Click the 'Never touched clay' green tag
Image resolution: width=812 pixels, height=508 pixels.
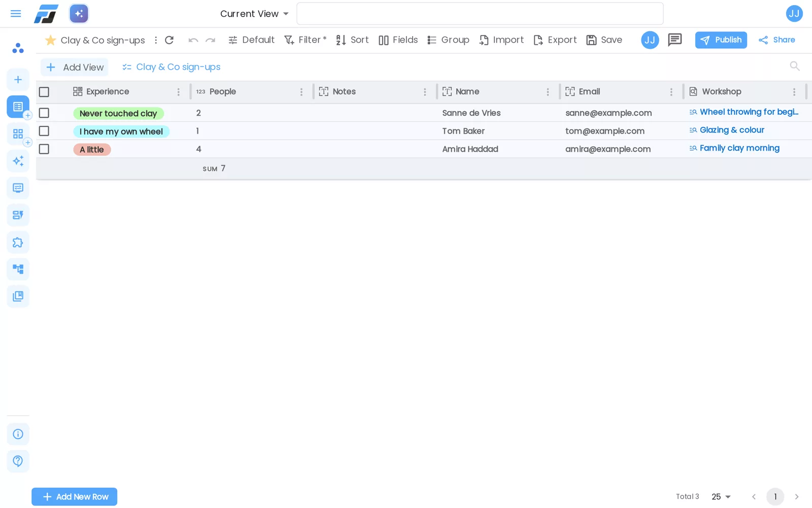pyautogui.click(x=118, y=113)
